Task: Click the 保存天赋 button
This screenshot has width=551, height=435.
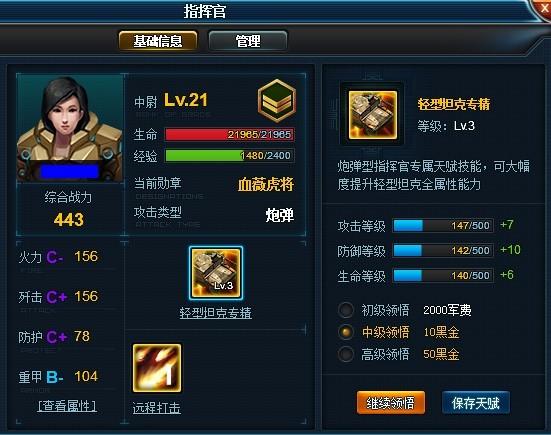Action: pyautogui.click(x=476, y=403)
